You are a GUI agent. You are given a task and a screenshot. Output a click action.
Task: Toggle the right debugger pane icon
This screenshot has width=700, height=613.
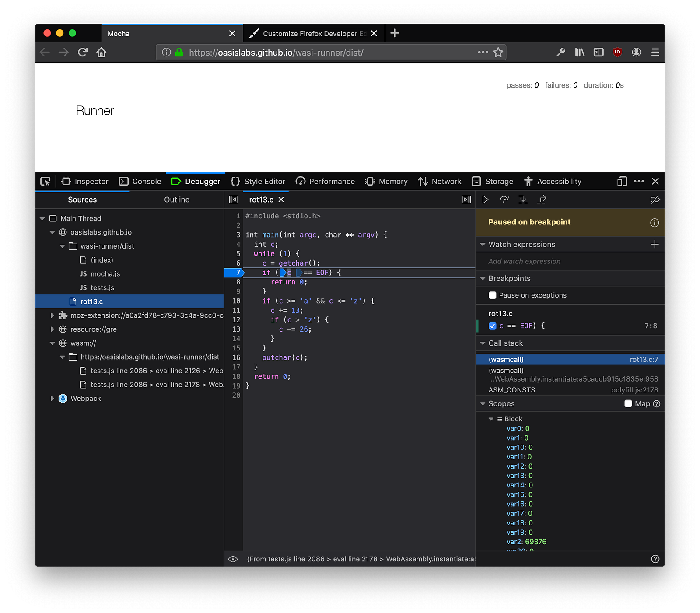click(x=466, y=200)
